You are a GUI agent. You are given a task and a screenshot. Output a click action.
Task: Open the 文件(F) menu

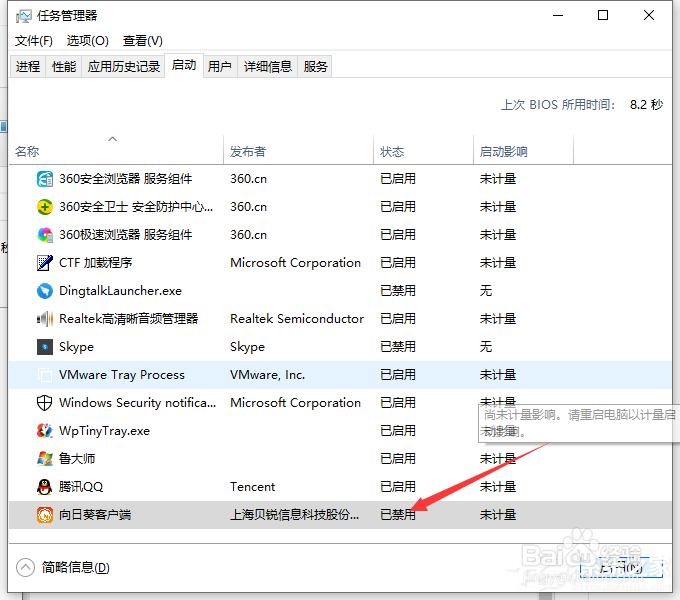(33, 41)
